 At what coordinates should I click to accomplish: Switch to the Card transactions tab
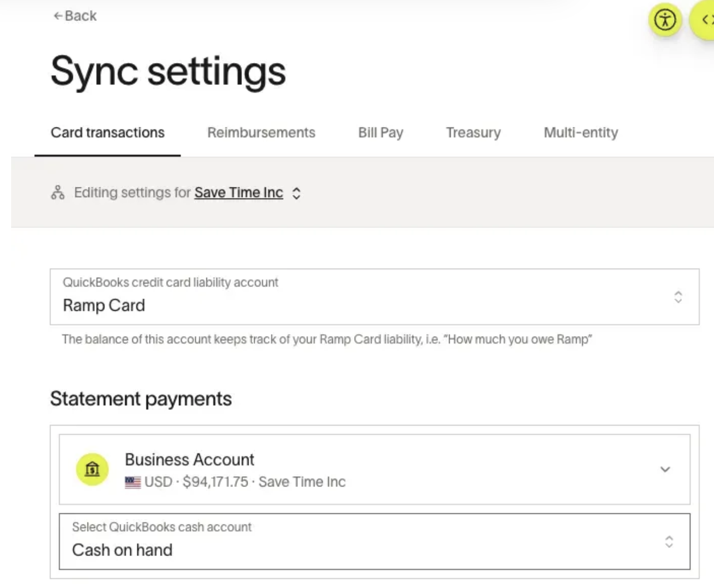[108, 133]
